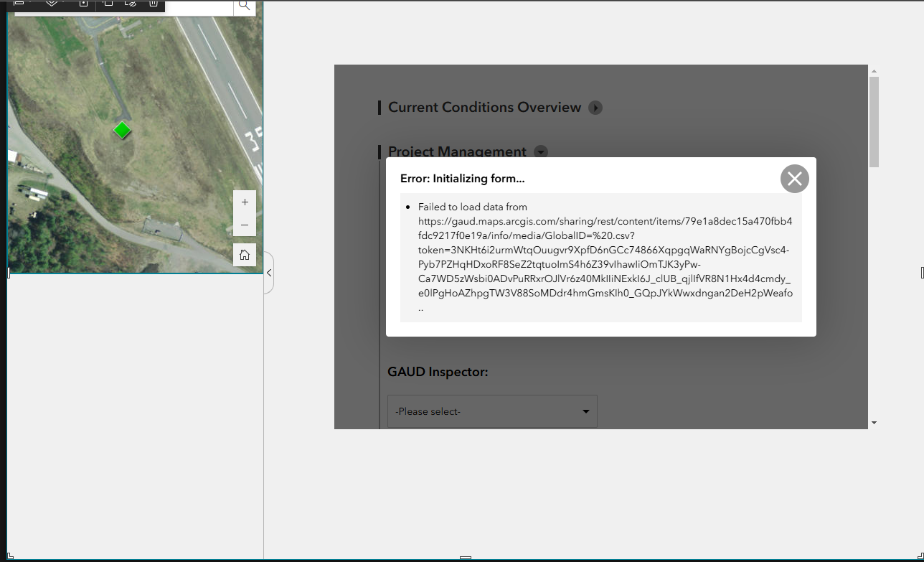Image resolution: width=924 pixels, height=562 pixels.
Task: Click the home default extent button on map
Action: (245, 255)
